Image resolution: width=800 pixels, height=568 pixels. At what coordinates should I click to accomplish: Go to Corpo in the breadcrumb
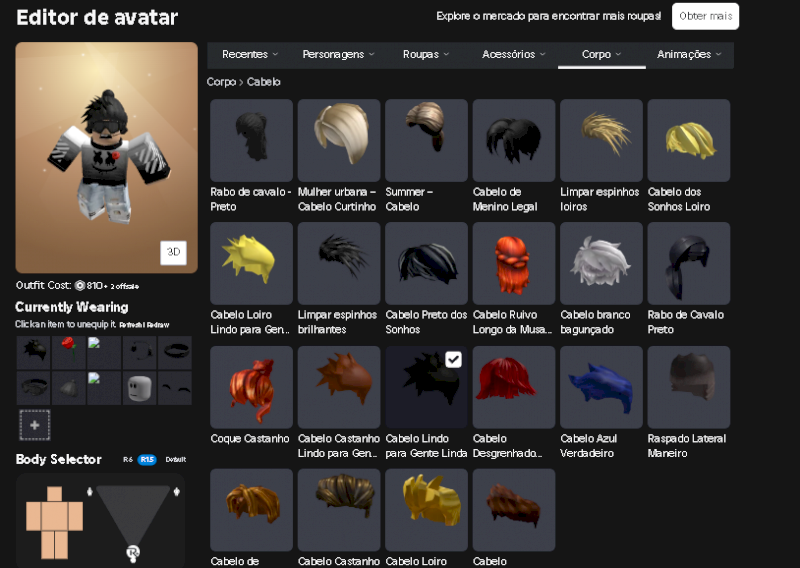pyautogui.click(x=221, y=82)
